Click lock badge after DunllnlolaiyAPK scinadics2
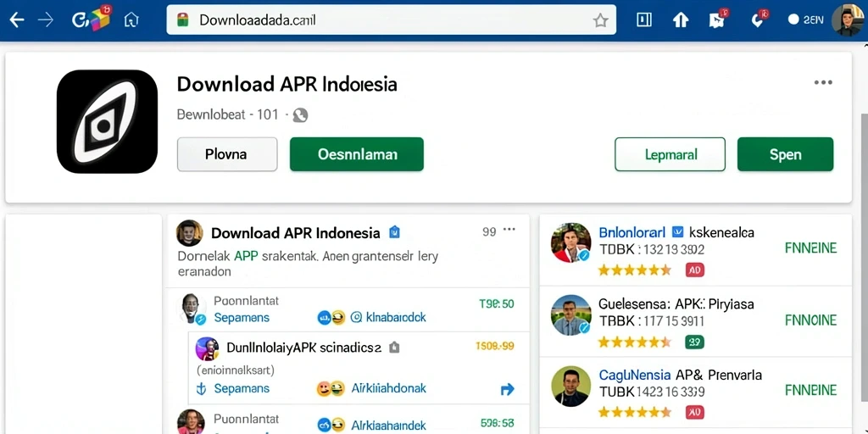Image resolution: width=868 pixels, height=434 pixels. point(393,348)
